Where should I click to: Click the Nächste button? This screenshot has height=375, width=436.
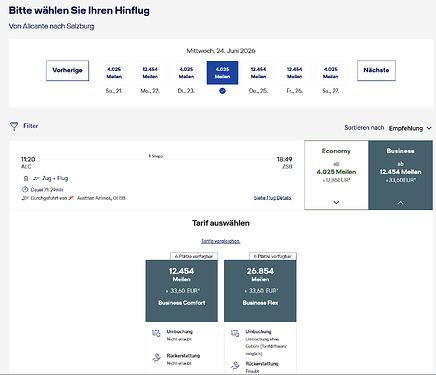[x=376, y=70]
